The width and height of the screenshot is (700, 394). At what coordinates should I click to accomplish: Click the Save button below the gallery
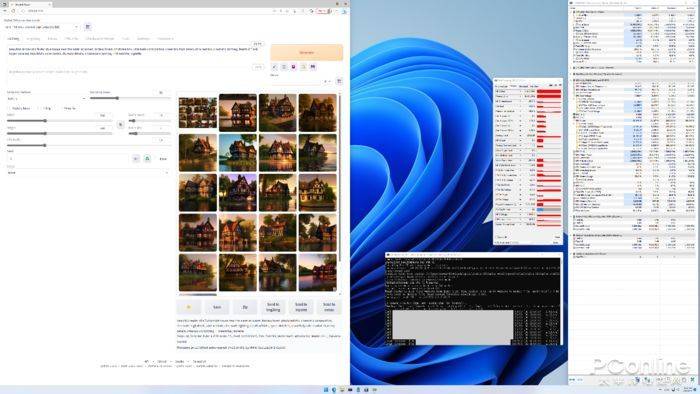click(x=217, y=307)
